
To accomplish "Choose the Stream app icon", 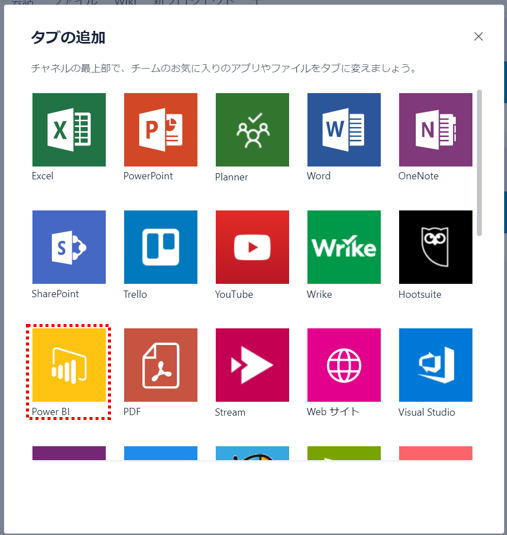I will coord(252,365).
